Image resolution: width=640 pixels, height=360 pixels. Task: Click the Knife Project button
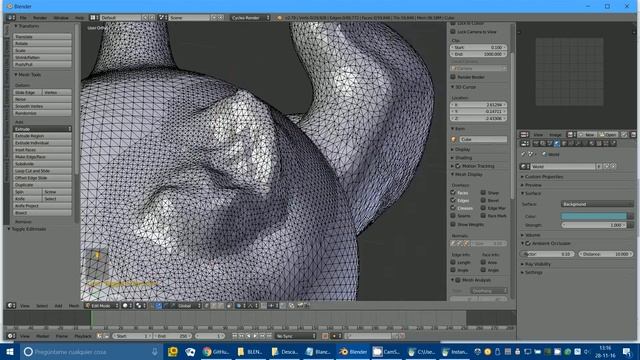point(42,206)
